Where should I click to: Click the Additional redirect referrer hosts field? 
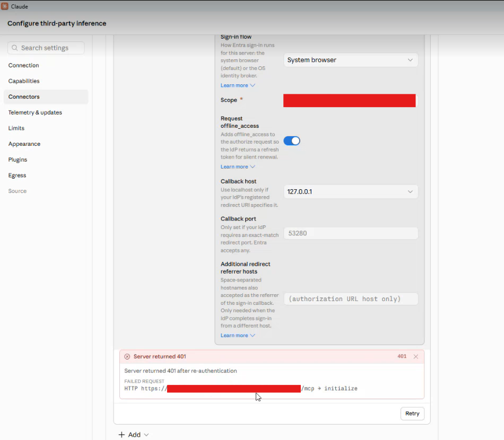point(351,299)
